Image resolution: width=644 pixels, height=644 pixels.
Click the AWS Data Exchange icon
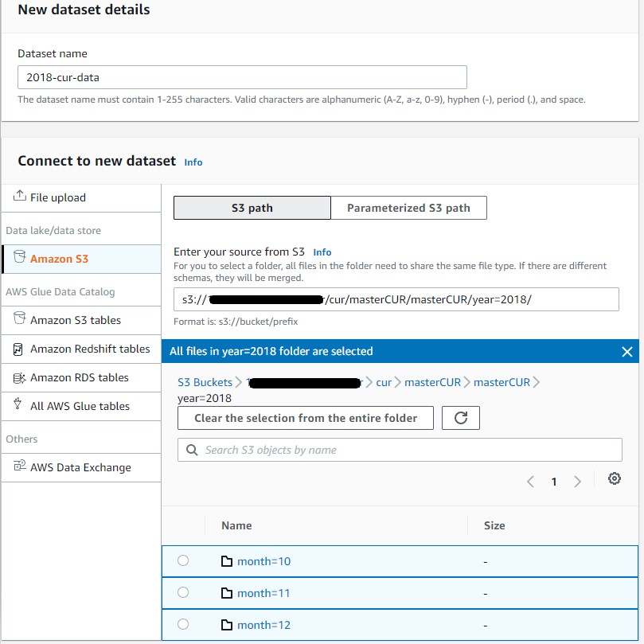[19, 466]
